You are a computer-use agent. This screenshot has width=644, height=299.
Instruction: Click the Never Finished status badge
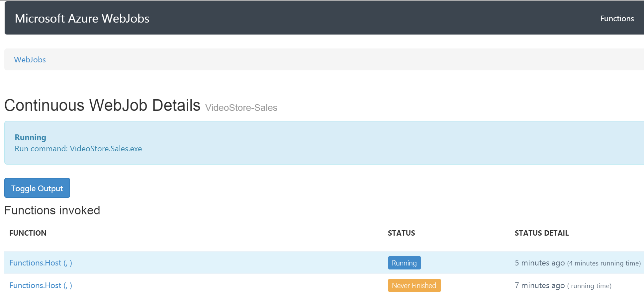pyautogui.click(x=414, y=285)
